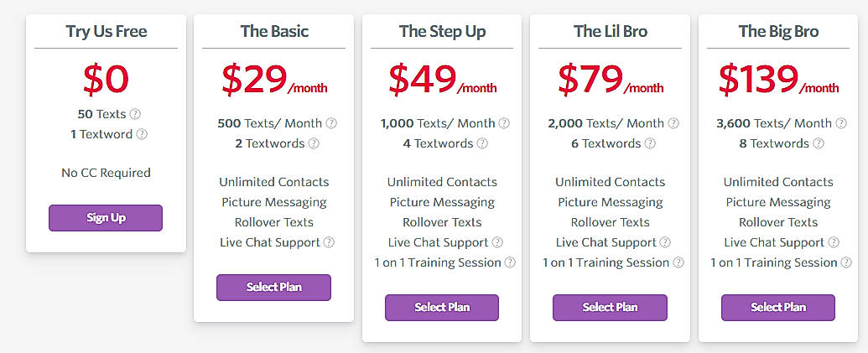Click Training Session help icon in The Step Up
868x353 pixels.
click(x=510, y=262)
